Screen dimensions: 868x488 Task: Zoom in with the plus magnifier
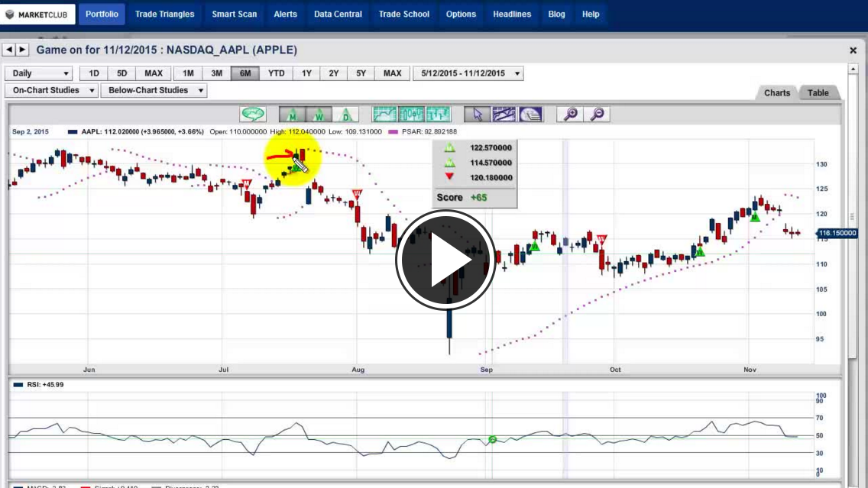(570, 115)
